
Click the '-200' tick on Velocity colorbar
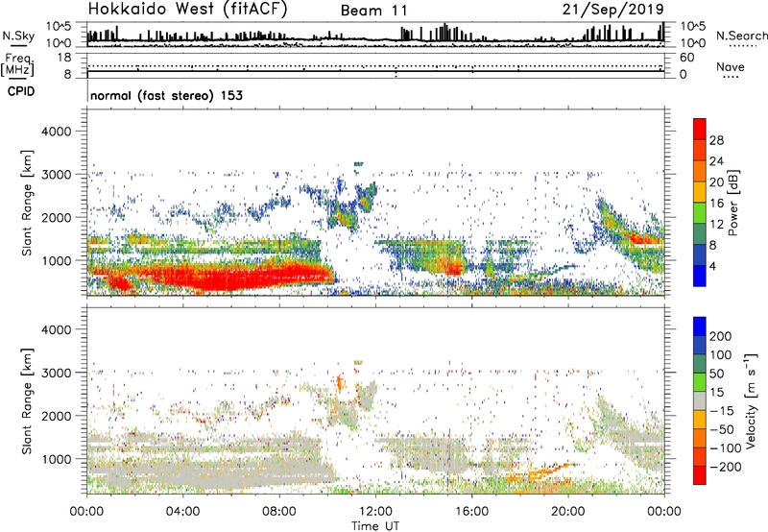tap(725, 467)
